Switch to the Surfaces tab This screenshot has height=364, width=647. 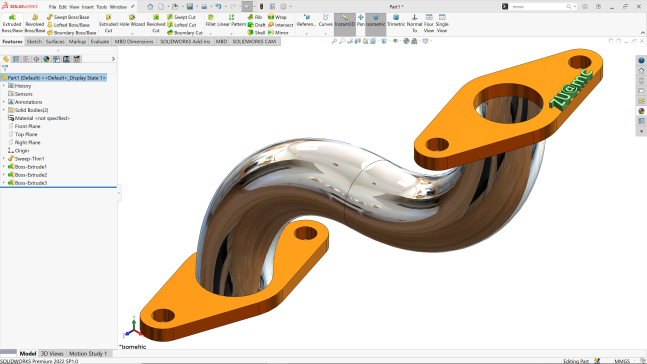coord(55,41)
